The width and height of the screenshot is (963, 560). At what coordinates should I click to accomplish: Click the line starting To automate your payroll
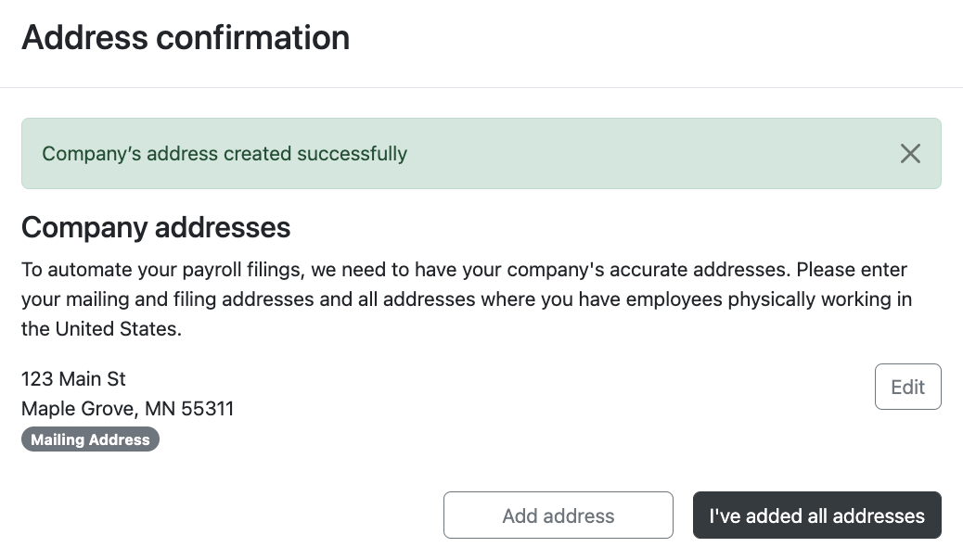(x=464, y=270)
